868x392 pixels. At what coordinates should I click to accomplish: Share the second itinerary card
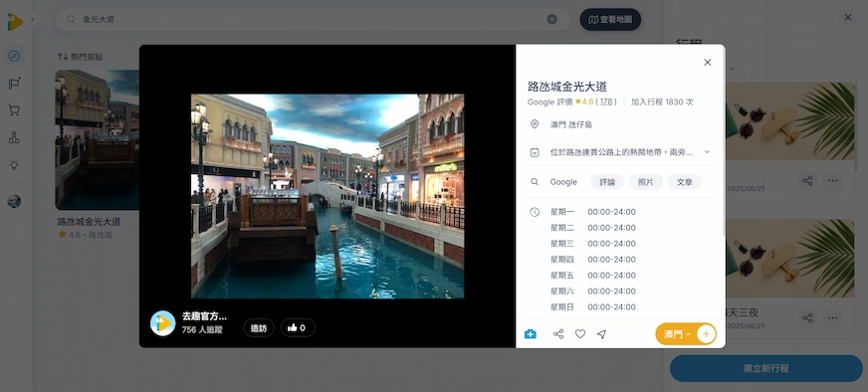coord(807,317)
